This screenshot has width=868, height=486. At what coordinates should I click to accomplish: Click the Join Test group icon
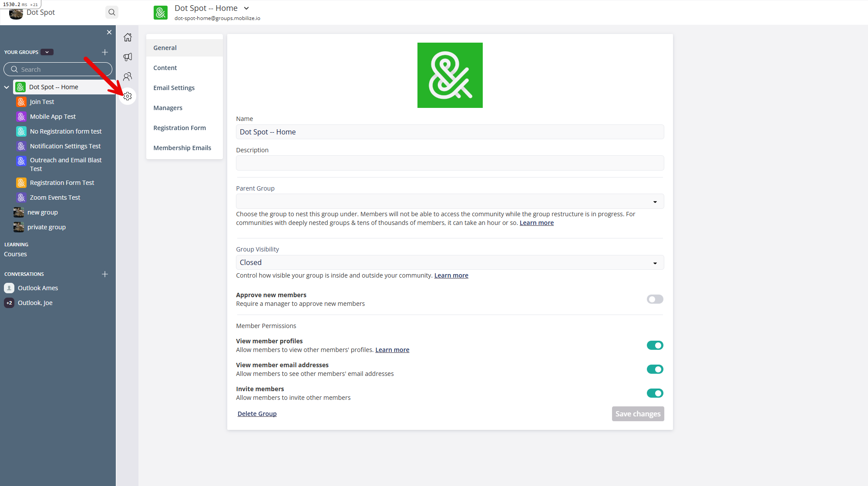pyautogui.click(x=21, y=102)
